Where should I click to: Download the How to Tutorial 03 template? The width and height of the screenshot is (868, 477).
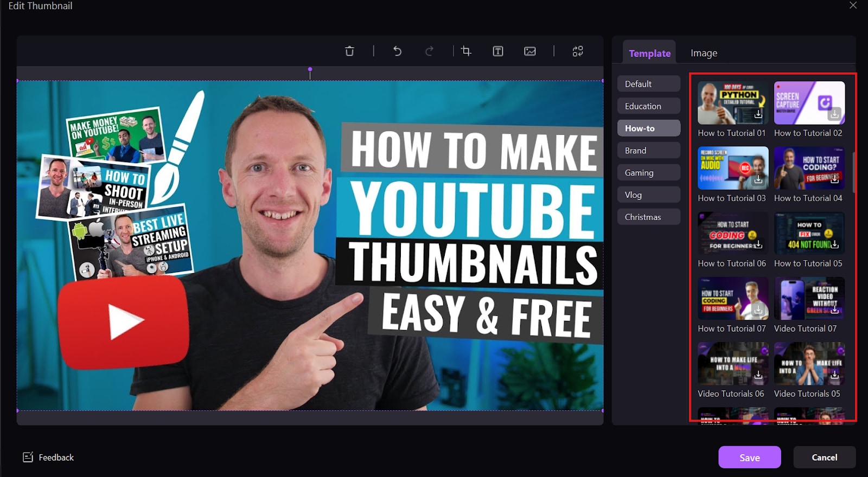758,179
